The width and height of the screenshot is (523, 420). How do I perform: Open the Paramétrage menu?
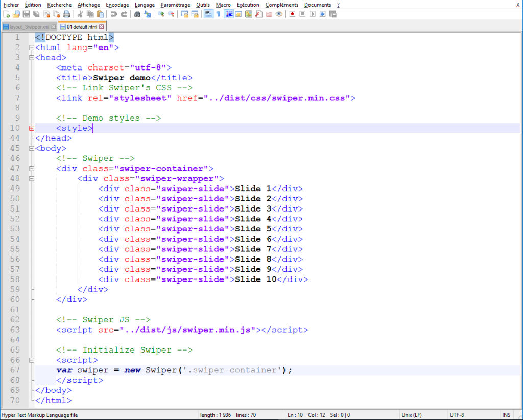click(x=176, y=5)
